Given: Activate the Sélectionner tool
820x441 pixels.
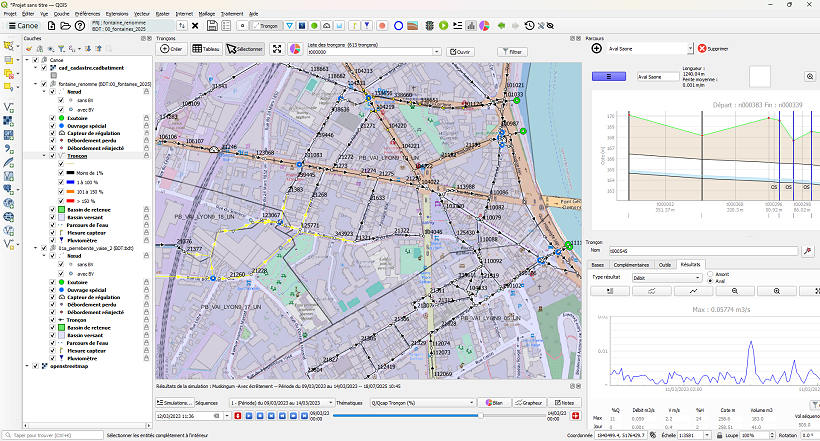Looking at the screenshot, I should pos(245,49).
